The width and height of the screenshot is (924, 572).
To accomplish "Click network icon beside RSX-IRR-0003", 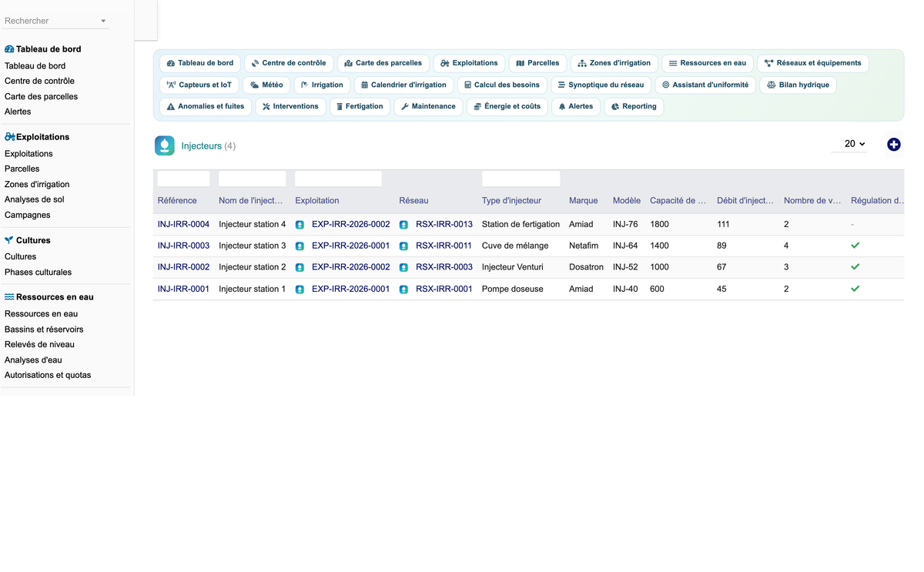I will click(403, 268).
